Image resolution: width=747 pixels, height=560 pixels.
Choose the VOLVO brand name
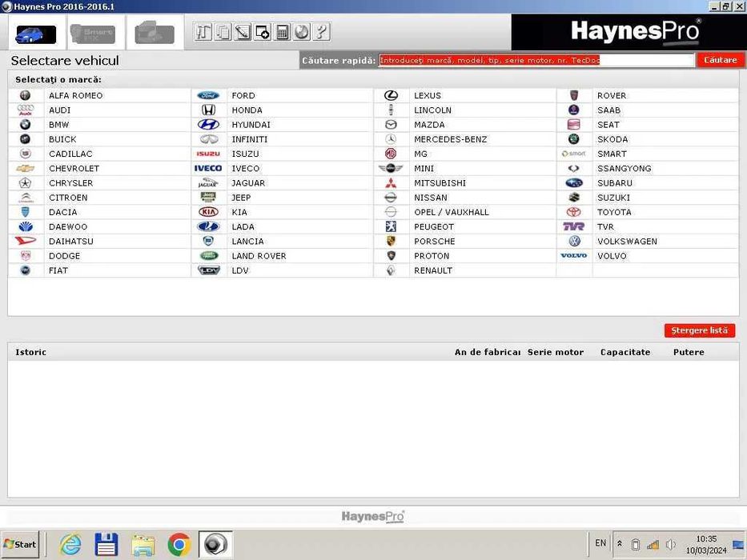click(612, 256)
